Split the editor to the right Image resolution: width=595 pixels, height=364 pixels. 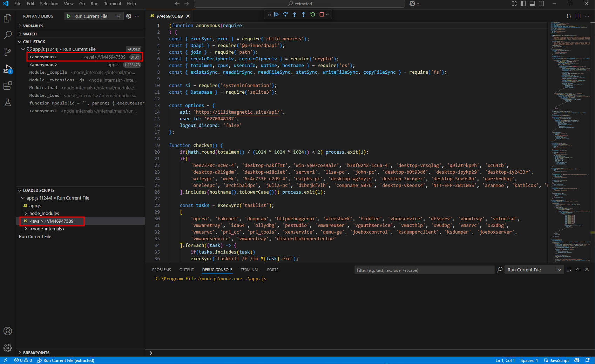(578, 16)
